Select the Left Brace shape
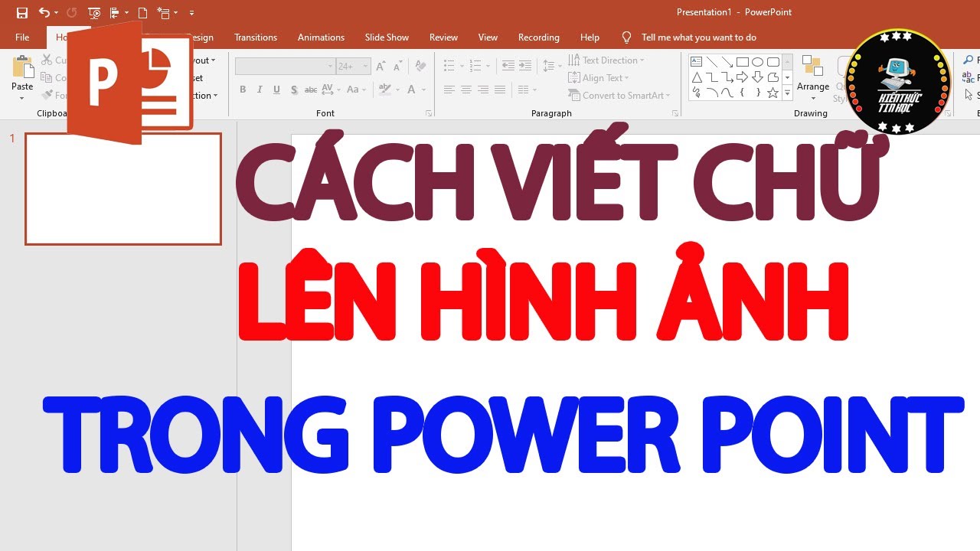980x551 pixels. point(743,93)
